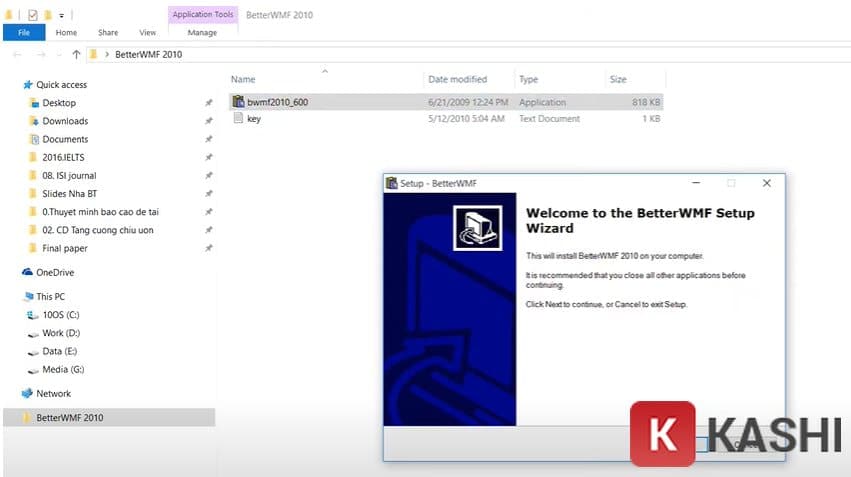Screen dimensions: 851x477
Task: Expand the address bar path chevron
Action: 106,54
